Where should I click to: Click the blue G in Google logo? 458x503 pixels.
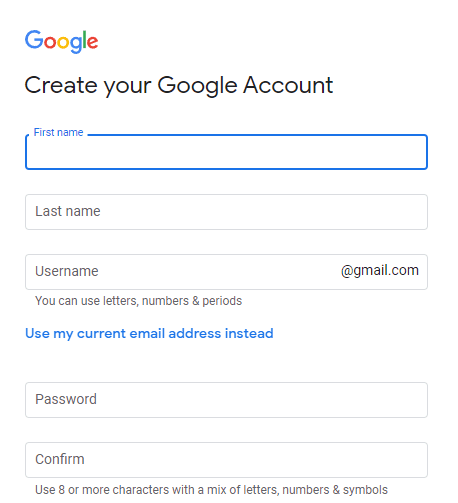34,39
